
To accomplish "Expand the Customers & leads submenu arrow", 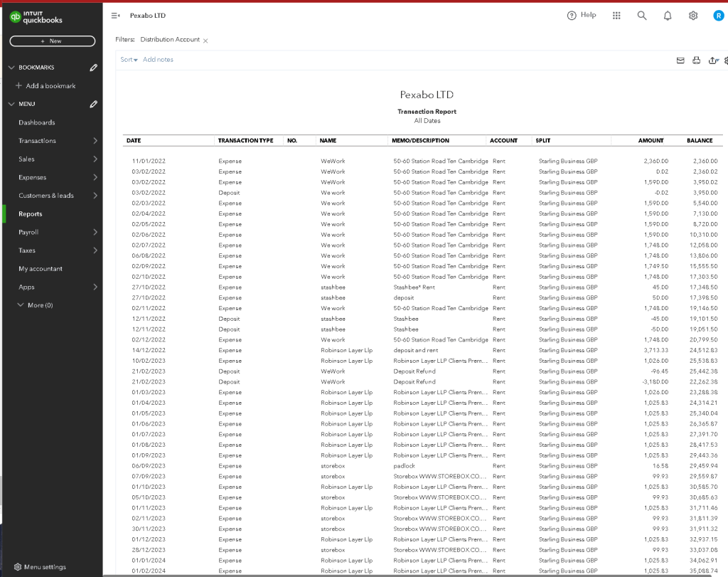I will pos(95,195).
